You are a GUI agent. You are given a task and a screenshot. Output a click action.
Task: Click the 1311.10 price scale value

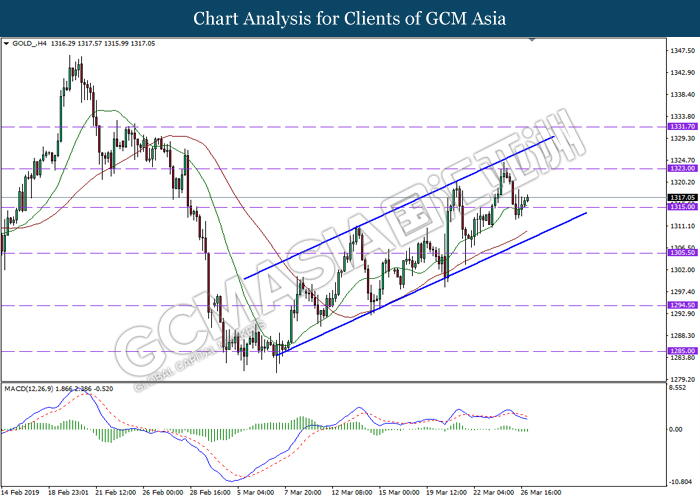pyautogui.click(x=683, y=226)
